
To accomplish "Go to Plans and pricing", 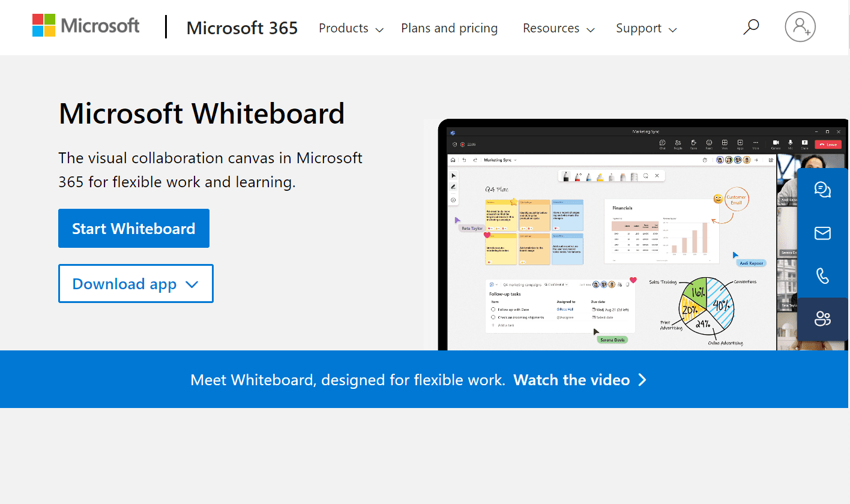I will (449, 28).
